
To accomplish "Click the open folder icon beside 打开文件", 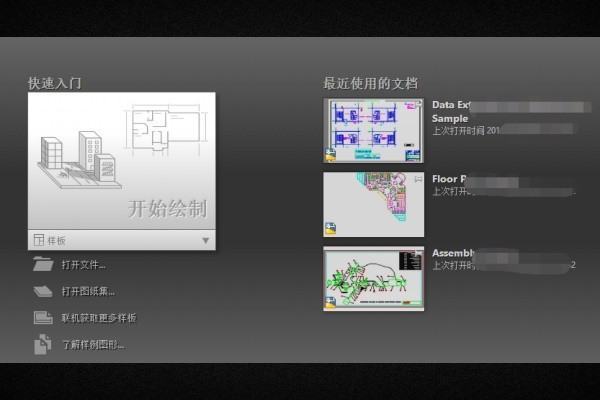I will 43,264.
